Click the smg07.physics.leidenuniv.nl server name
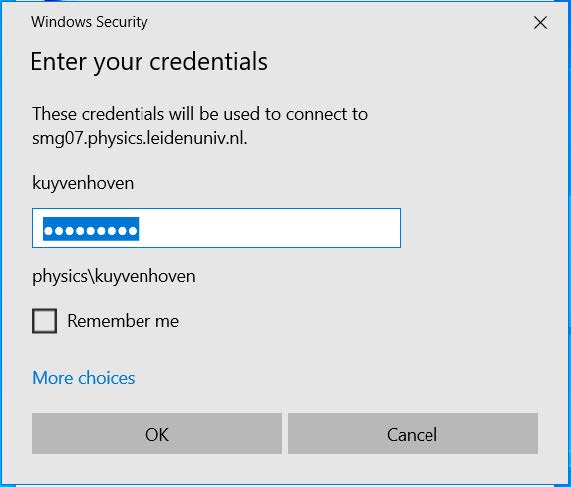 (139, 138)
